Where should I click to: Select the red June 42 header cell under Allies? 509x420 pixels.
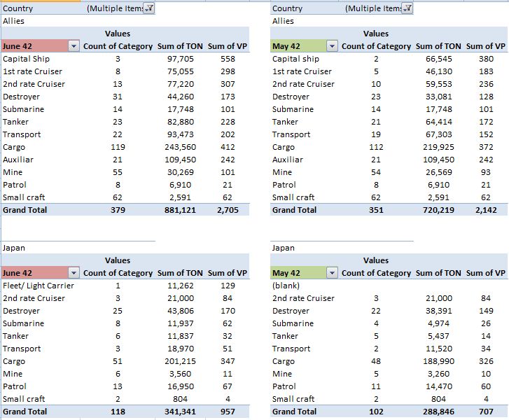[34, 46]
